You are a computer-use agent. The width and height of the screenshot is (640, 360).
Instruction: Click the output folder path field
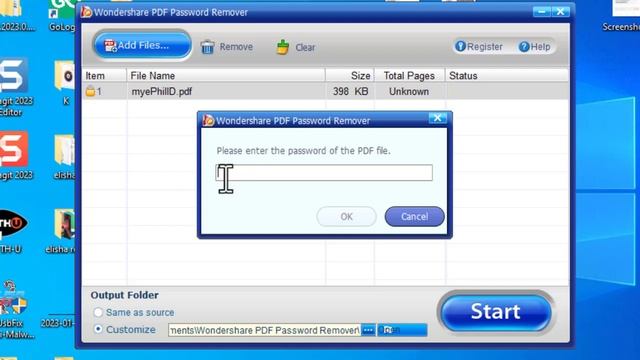tap(264, 330)
